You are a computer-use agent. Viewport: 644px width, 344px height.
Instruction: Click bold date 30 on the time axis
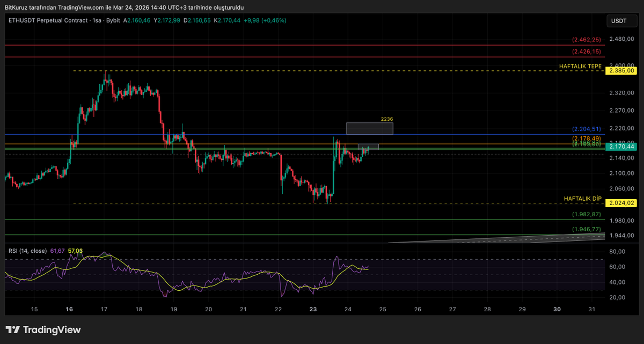(558, 310)
